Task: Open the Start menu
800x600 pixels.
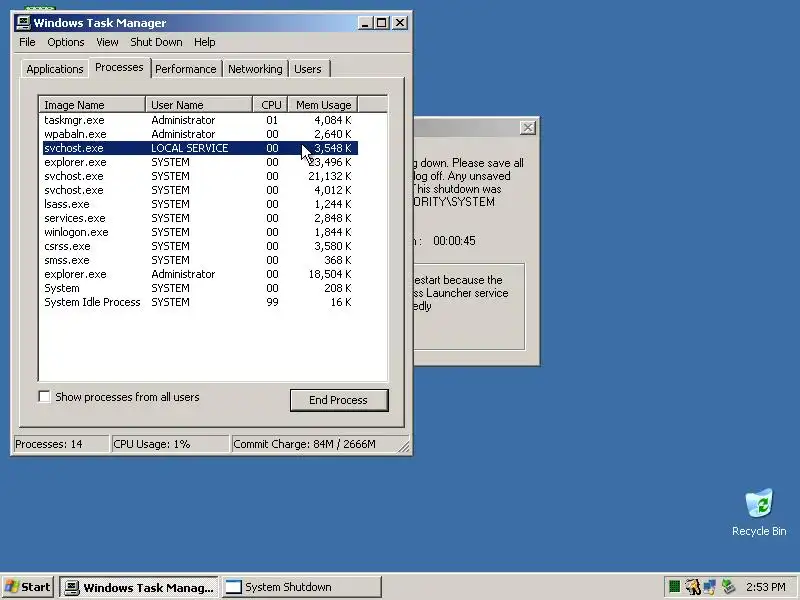Action: (28, 587)
